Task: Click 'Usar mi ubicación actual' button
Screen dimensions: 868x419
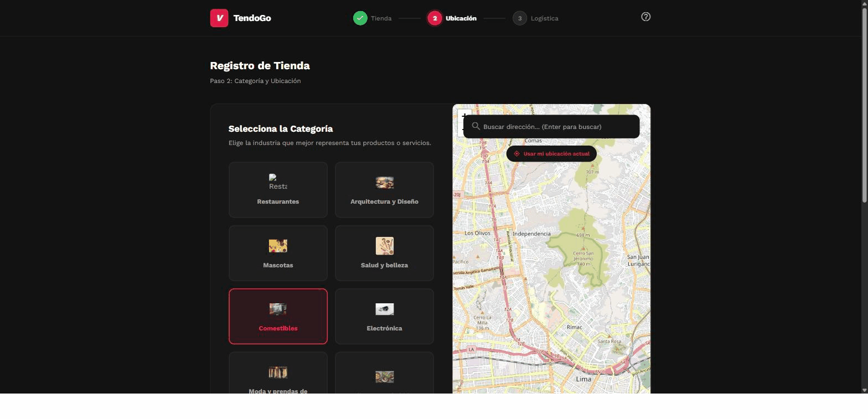Action: [551, 154]
